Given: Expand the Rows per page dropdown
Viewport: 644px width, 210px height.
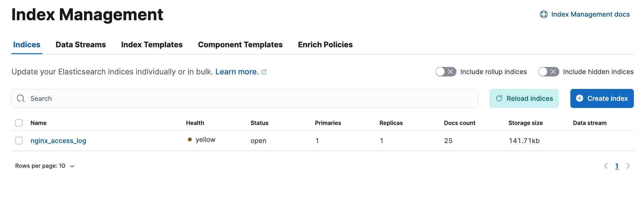Looking at the screenshot, I should (x=45, y=166).
